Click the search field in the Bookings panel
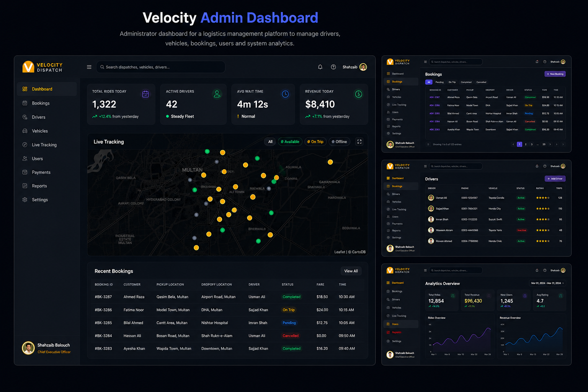The image size is (588, 392). [456, 62]
